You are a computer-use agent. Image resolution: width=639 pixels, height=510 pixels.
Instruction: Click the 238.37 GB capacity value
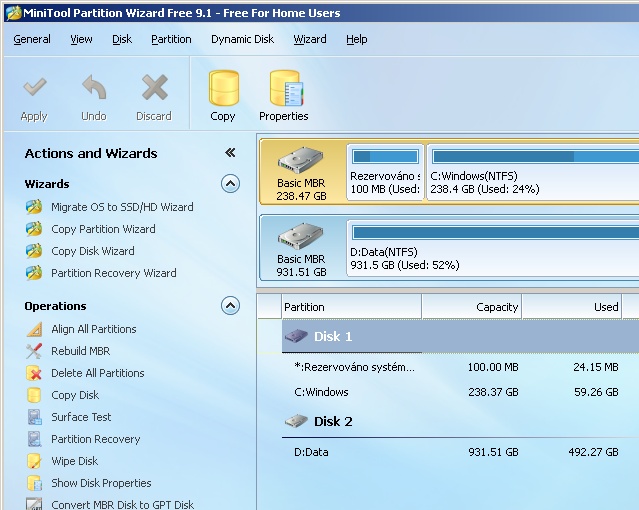(x=493, y=392)
